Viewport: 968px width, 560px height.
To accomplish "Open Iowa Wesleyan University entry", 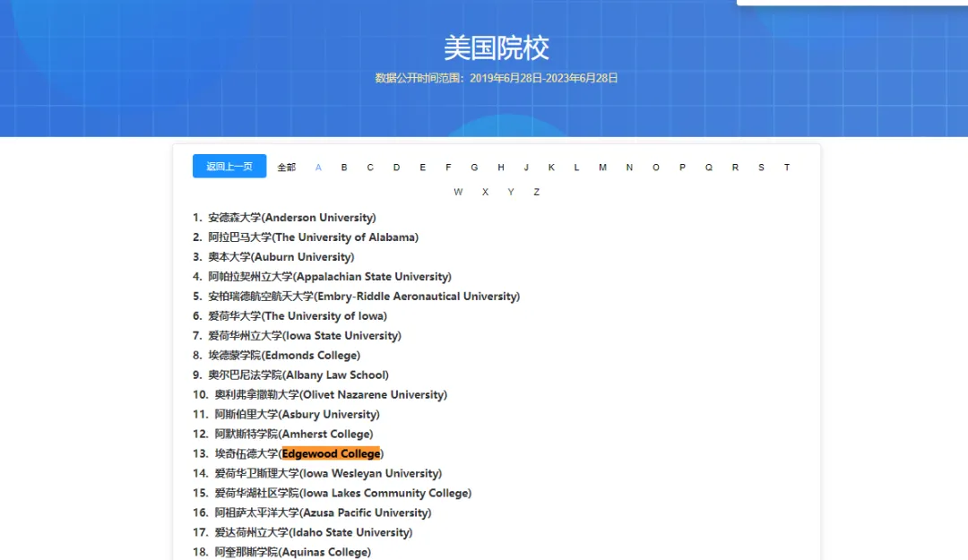I will click(328, 474).
